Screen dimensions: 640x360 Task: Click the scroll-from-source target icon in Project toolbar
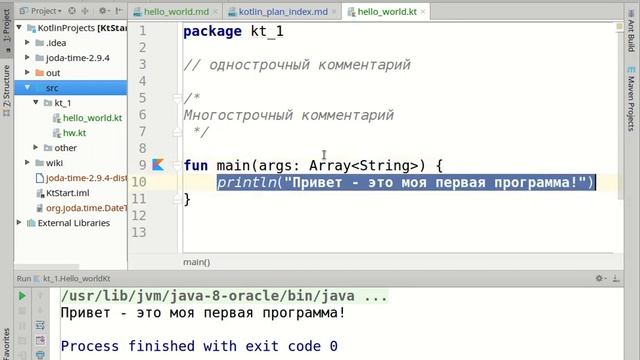tap(72, 11)
